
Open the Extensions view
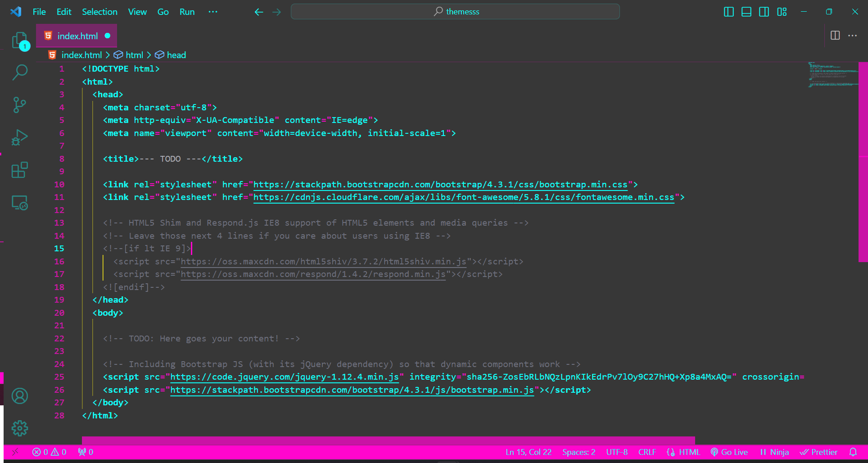[x=20, y=170]
